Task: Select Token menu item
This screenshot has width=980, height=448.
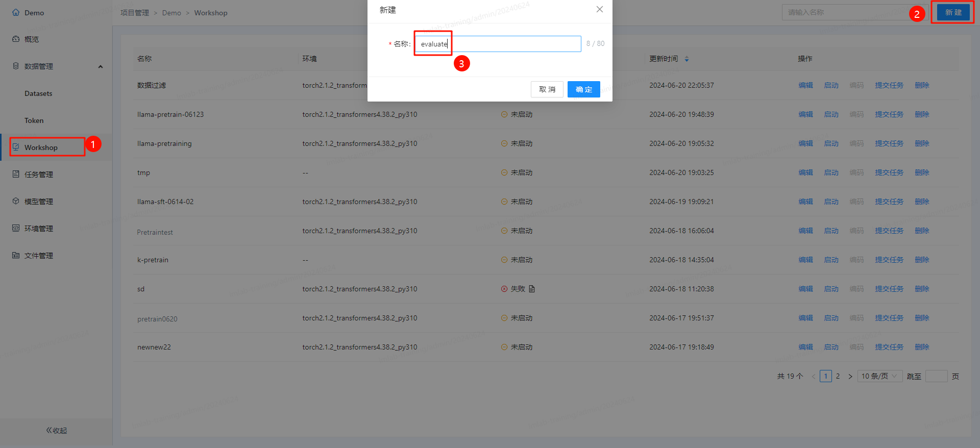Action: pyautogui.click(x=34, y=120)
